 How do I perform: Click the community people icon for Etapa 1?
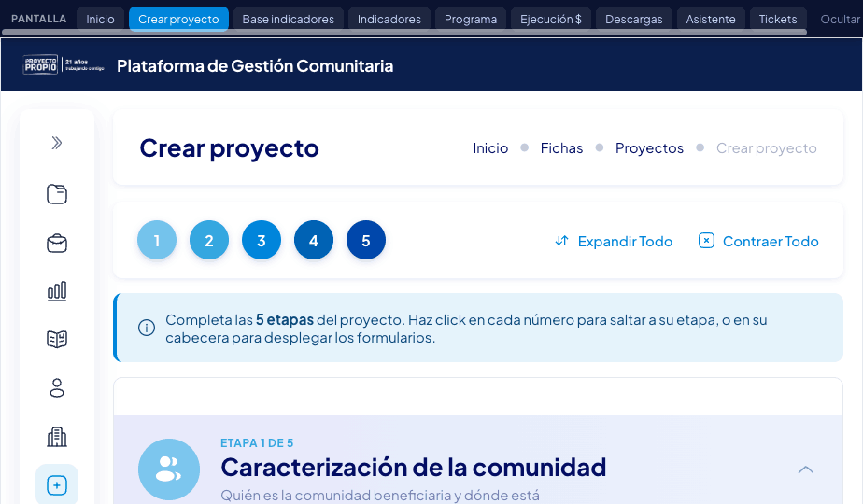coord(169,469)
